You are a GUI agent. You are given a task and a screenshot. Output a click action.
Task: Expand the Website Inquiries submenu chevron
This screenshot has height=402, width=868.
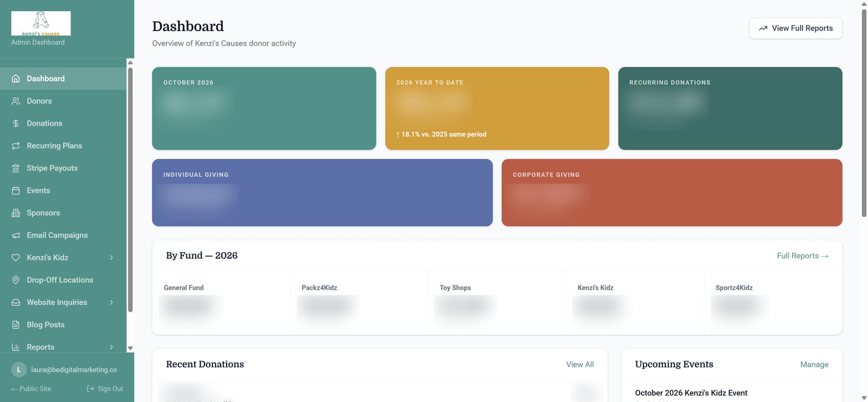point(111,302)
